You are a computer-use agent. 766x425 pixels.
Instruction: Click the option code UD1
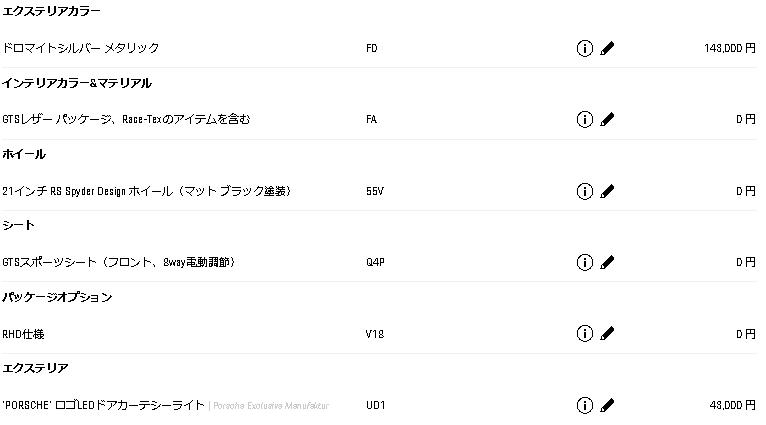[376, 405]
